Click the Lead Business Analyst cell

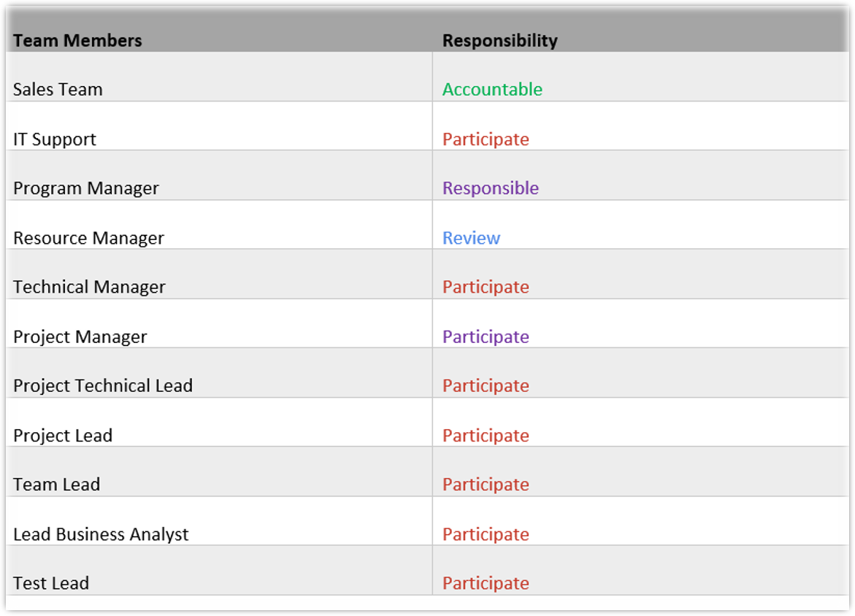[x=101, y=534]
